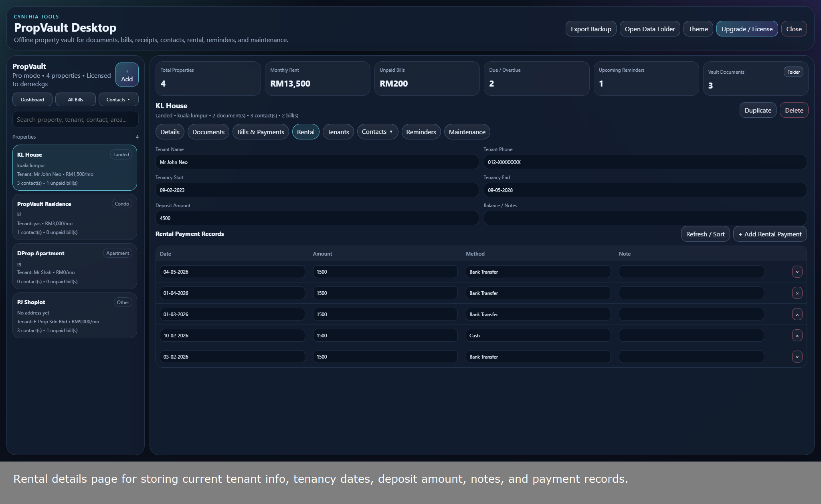Screen dimensions: 821x504
Task: Remove the 10-02-2026 Cash payment row
Action: tap(797, 335)
